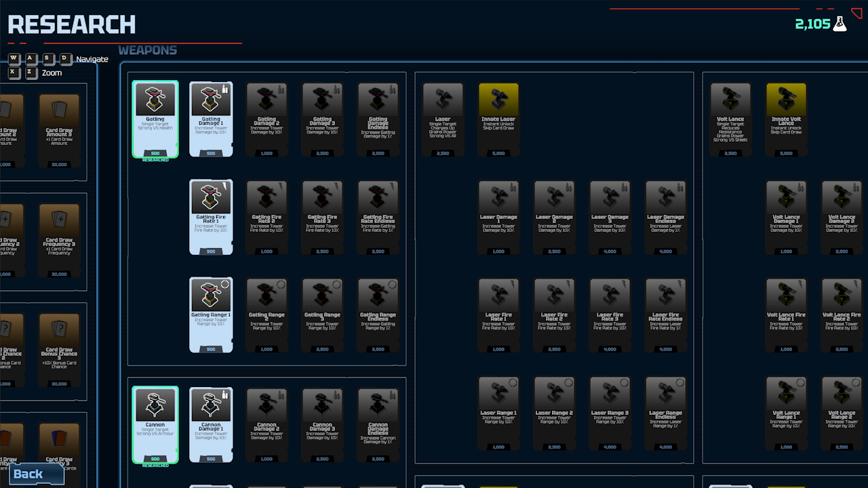Screen dimensions: 868x488
Task: Click the researched Cannon tower card
Action: (155, 425)
